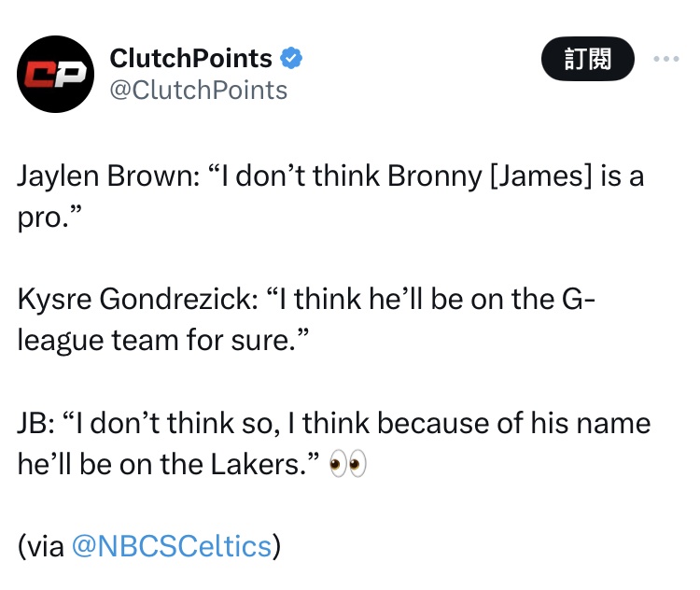Click the blue verified badge
The height and width of the screenshot is (590, 700).
pyautogui.click(x=292, y=59)
